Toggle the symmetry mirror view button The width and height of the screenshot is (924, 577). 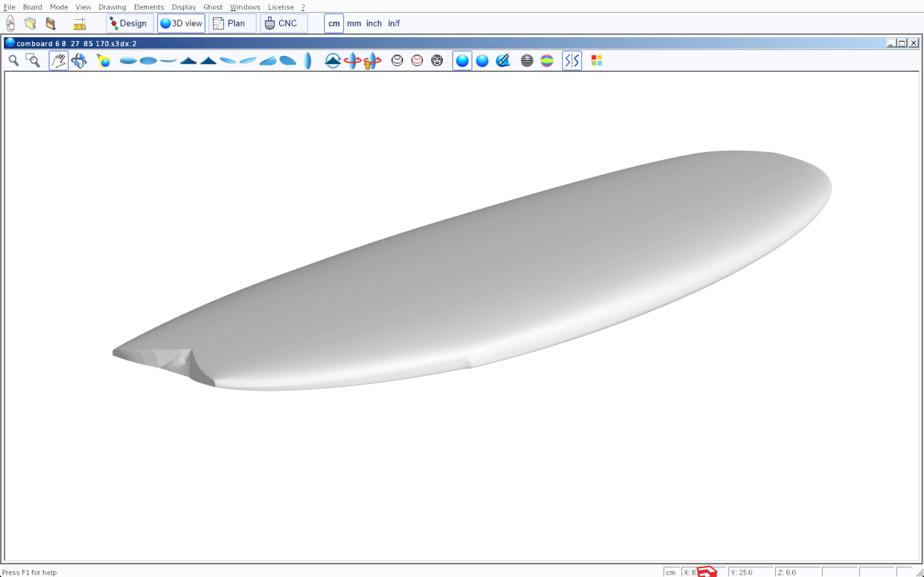(x=572, y=61)
